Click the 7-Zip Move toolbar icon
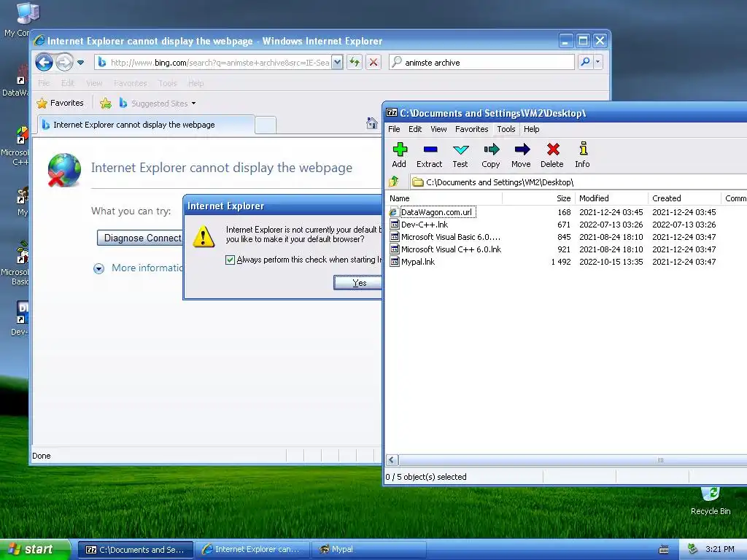 [x=521, y=155]
